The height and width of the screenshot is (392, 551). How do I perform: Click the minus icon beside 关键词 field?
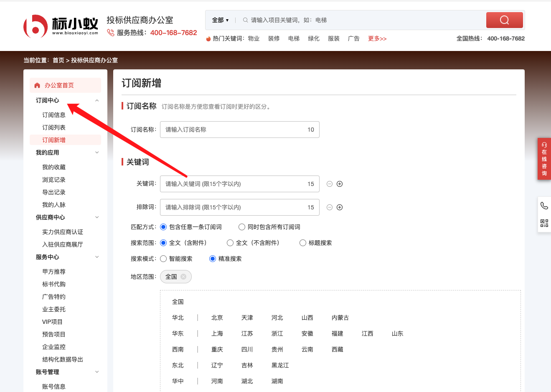[x=330, y=184]
